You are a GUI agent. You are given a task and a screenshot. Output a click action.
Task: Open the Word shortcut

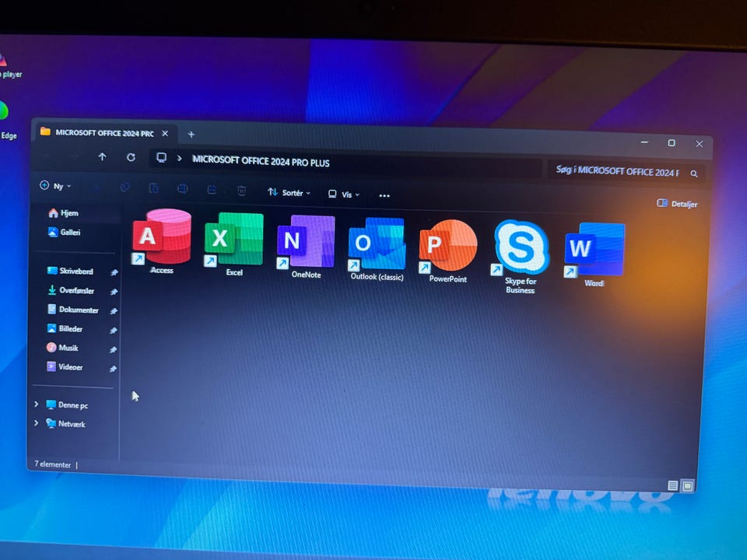[x=594, y=255]
